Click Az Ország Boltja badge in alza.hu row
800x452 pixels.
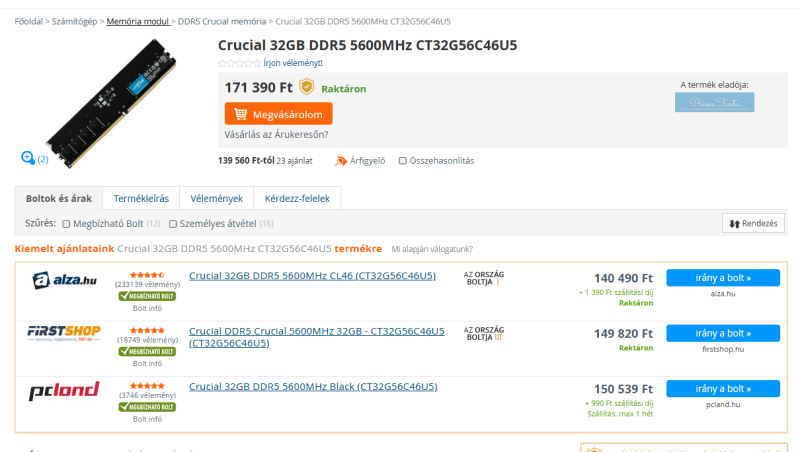(484, 278)
